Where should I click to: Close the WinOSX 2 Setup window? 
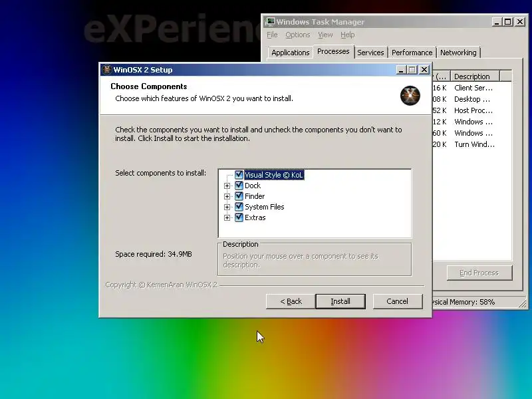[x=424, y=70]
